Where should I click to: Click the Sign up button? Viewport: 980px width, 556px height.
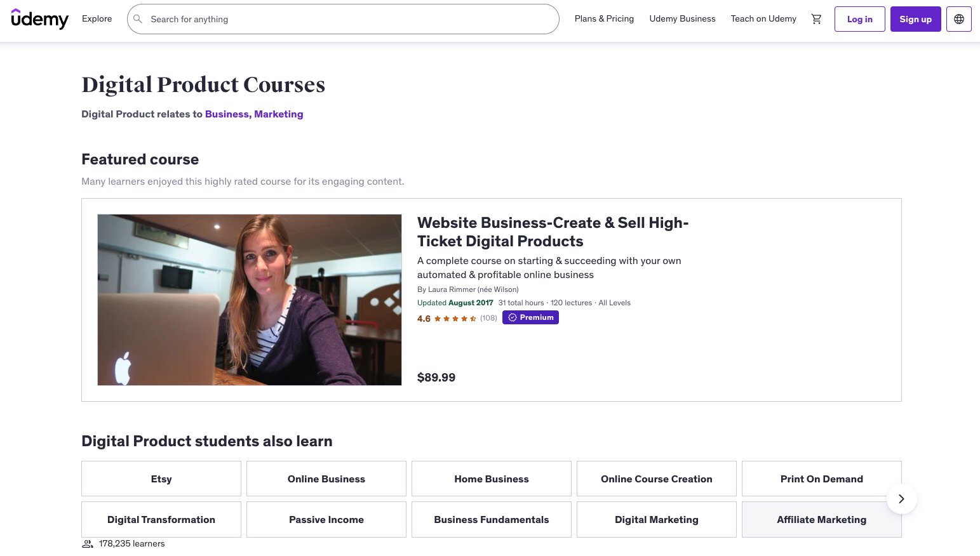[915, 19]
